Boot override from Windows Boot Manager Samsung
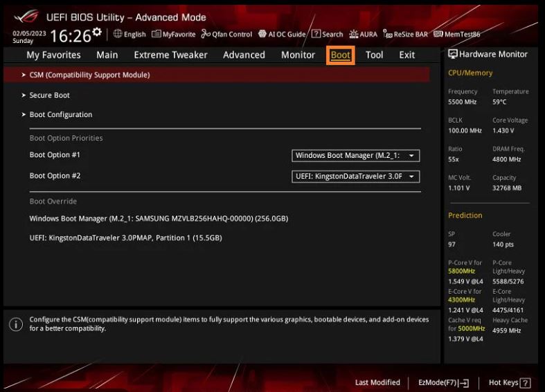Image resolution: width=545 pixels, height=392 pixels. pyautogui.click(x=159, y=218)
